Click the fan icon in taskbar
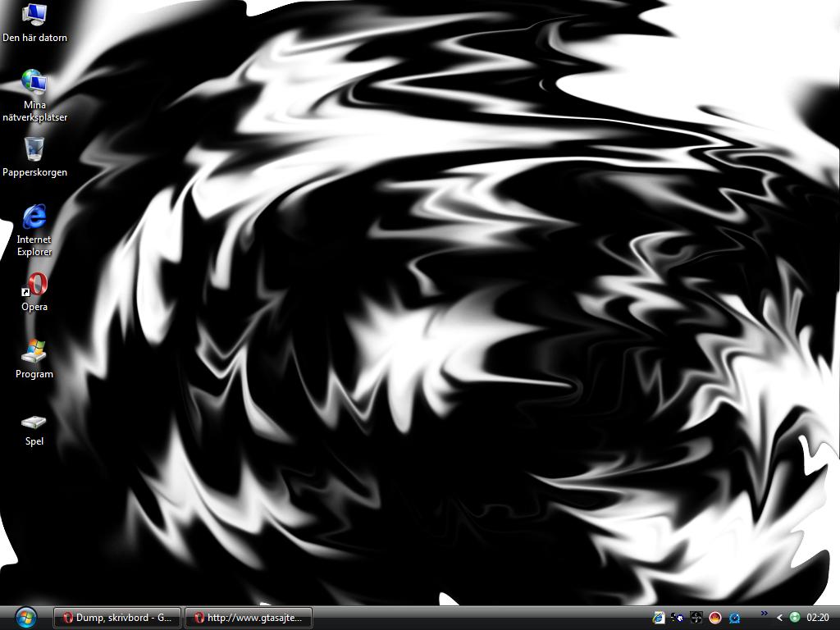Image resolution: width=840 pixels, height=630 pixels. tap(696, 618)
